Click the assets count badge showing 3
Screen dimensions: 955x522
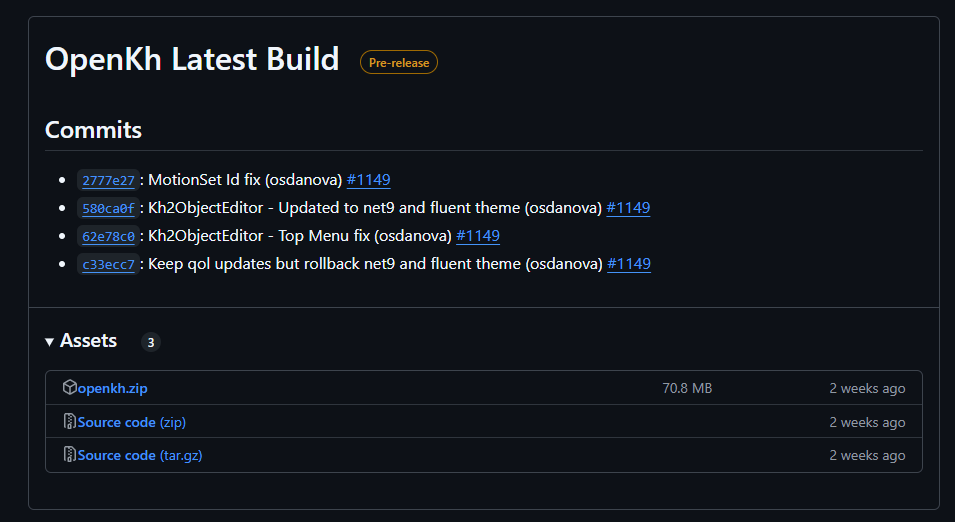(150, 342)
